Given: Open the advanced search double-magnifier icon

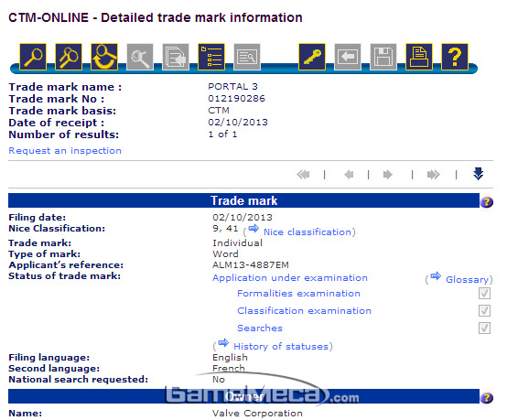Looking at the screenshot, I should tap(69, 57).
